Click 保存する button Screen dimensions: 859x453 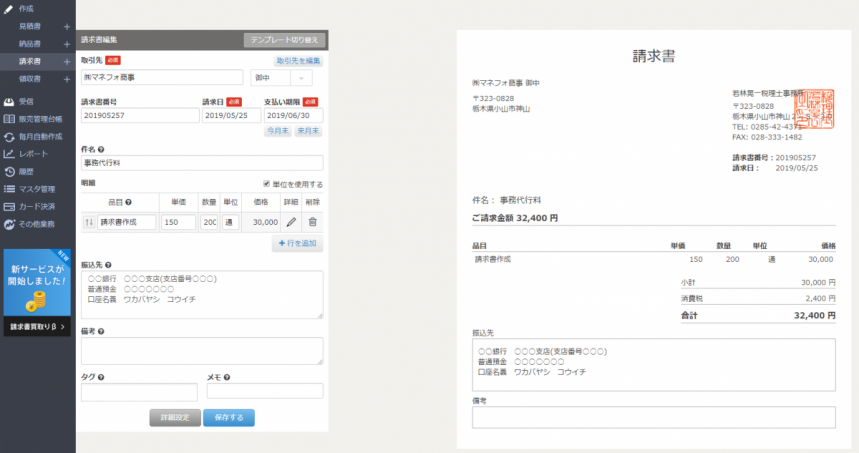tap(229, 417)
